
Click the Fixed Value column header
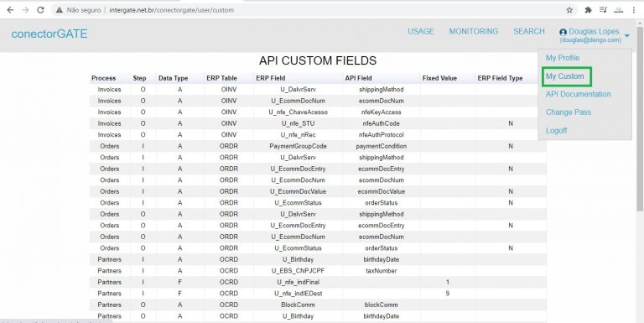click(x=439, y=78)
